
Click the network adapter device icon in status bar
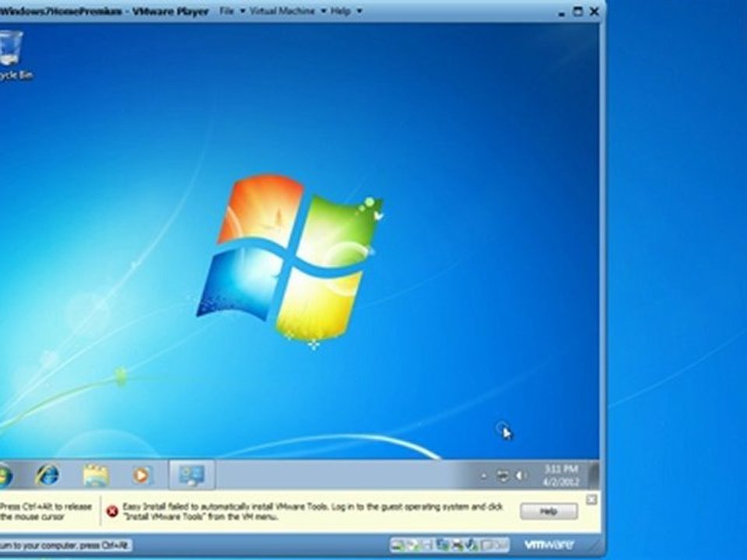[442, 544]
